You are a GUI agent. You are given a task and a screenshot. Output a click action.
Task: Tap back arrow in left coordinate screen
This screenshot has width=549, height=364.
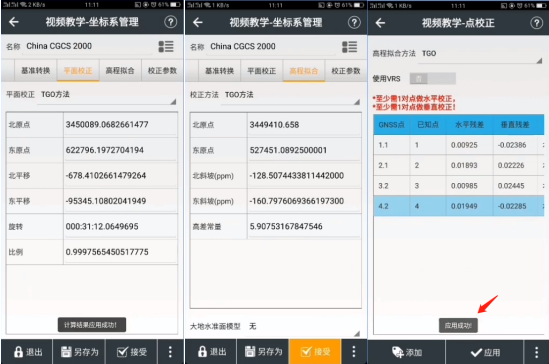[x=14, y=22]
